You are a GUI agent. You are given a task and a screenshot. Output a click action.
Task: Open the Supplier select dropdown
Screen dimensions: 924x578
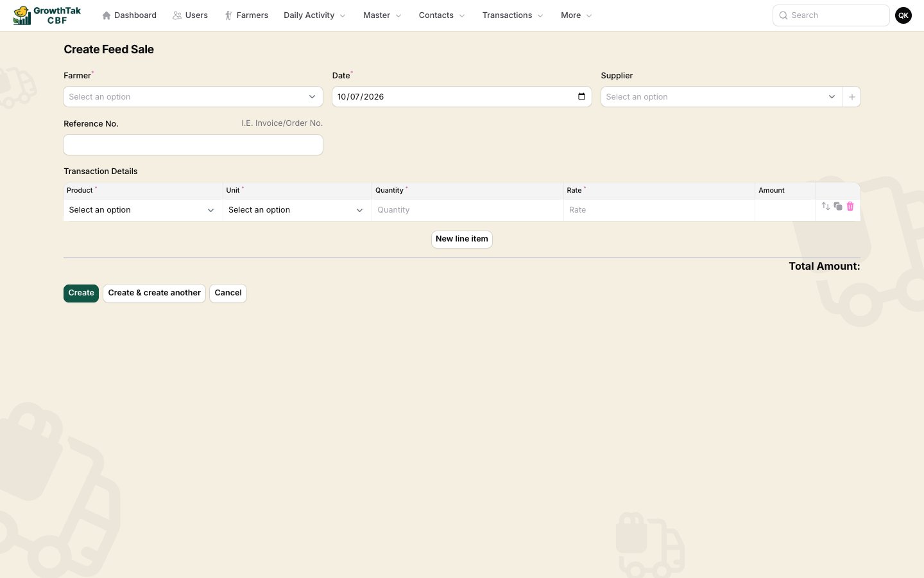coord(722,97)
